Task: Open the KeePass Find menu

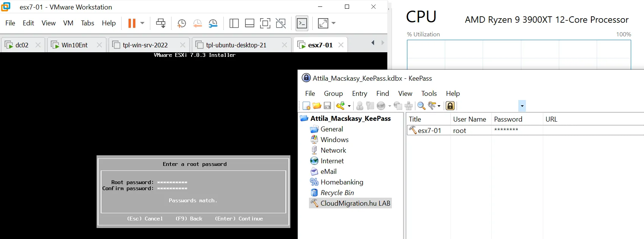Action: 382,94
